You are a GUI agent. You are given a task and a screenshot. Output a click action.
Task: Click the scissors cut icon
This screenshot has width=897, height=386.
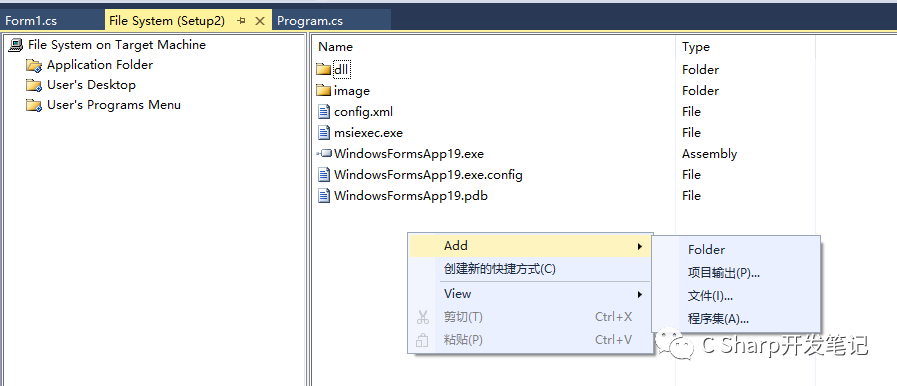[x=423, y=317]
